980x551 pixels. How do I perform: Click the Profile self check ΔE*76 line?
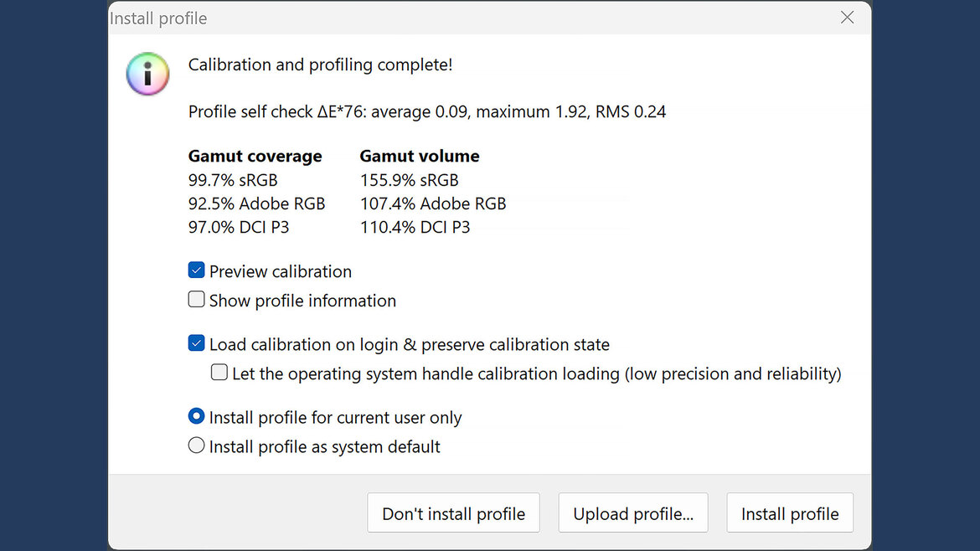click(426, 111)
